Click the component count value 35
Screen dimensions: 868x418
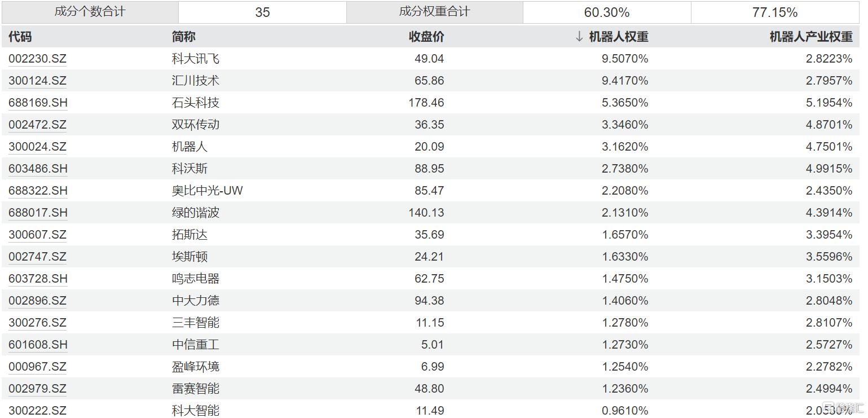click(x=262, y=12)
